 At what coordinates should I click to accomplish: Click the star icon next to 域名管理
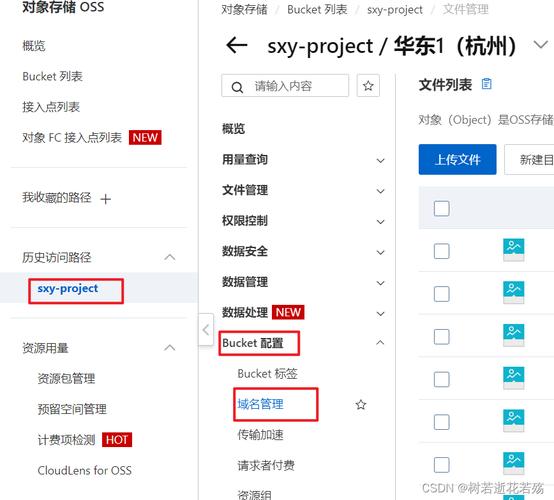[x=361, y=404]
